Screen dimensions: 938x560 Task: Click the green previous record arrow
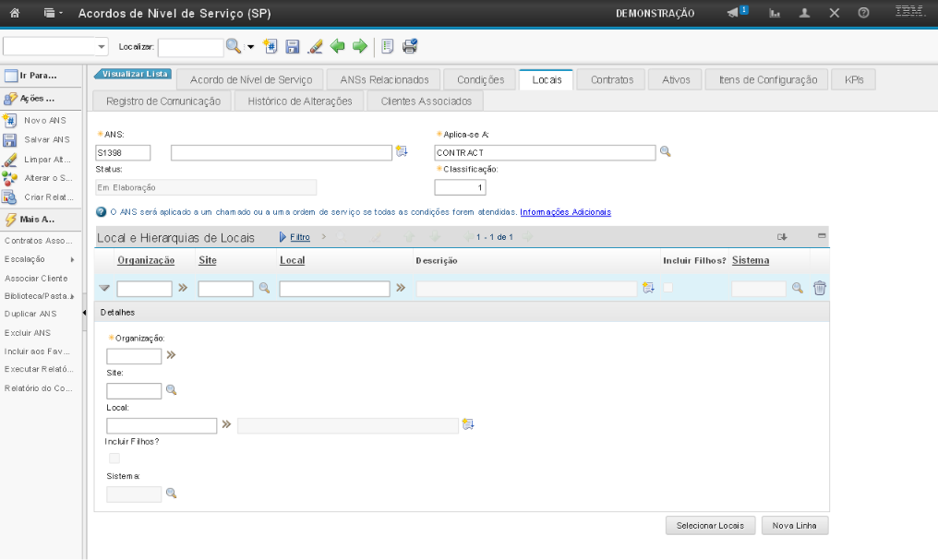[338, 46]
